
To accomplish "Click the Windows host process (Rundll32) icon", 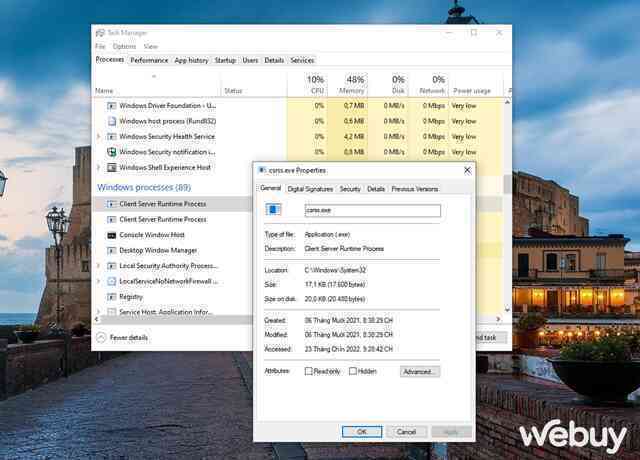I will tap(111, 121).
